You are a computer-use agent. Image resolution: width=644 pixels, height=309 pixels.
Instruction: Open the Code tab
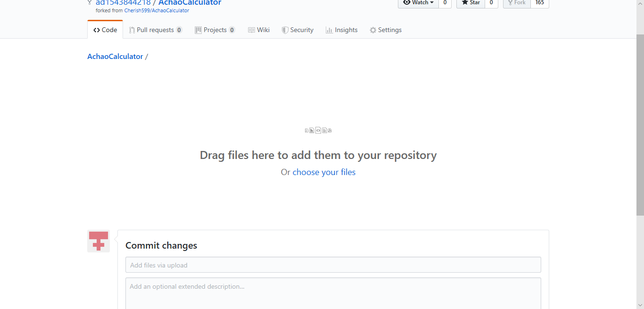(x=105, y=30)
